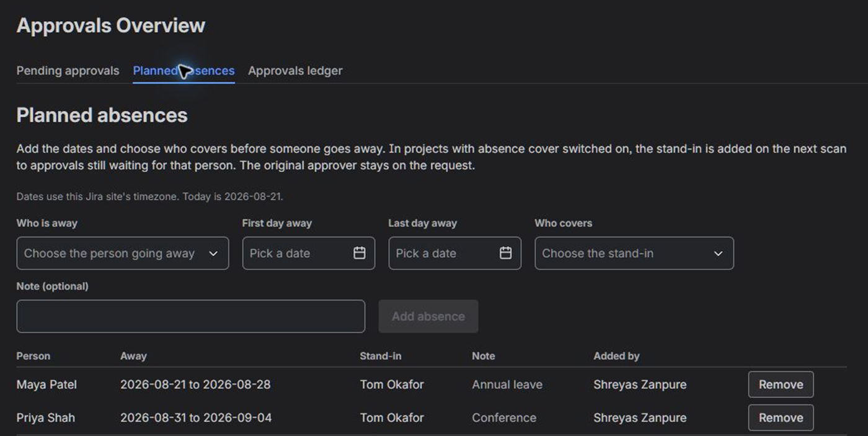This screenshot has width=868, height=436.
Task: Switch to the Pending approvals tab
Action: tap(68, 71)
